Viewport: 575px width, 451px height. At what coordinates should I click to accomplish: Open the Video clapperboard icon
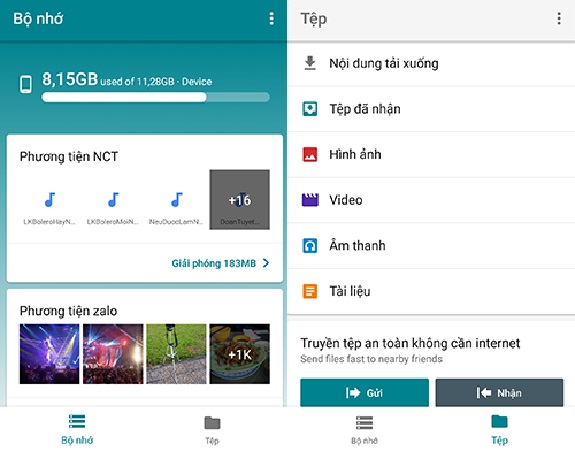click(310, 200)
